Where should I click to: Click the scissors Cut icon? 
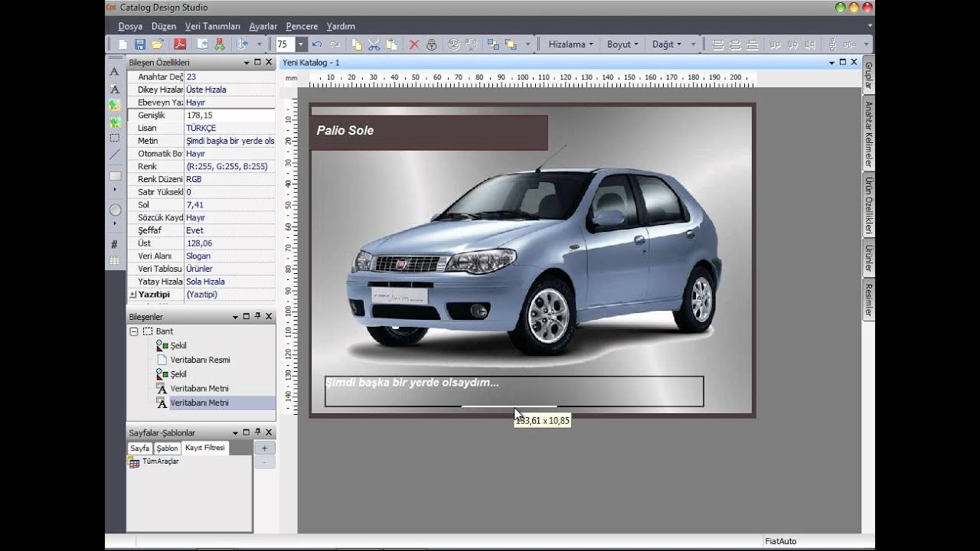pyautogui.click(x=374, y=44)
